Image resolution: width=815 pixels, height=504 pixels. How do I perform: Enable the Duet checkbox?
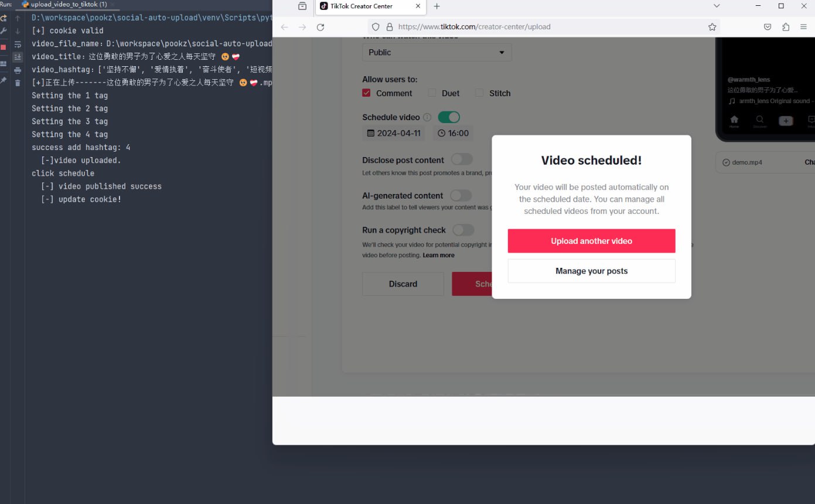click(x=432, y=93)
